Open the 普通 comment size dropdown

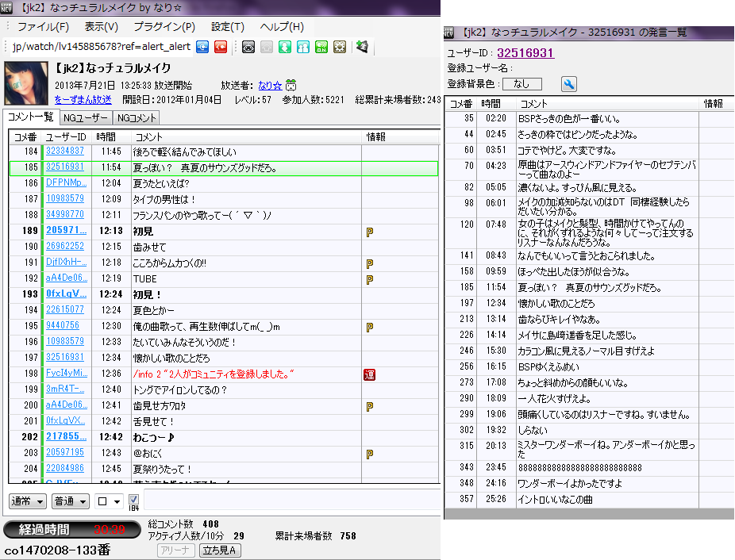[x=70, y=501]
